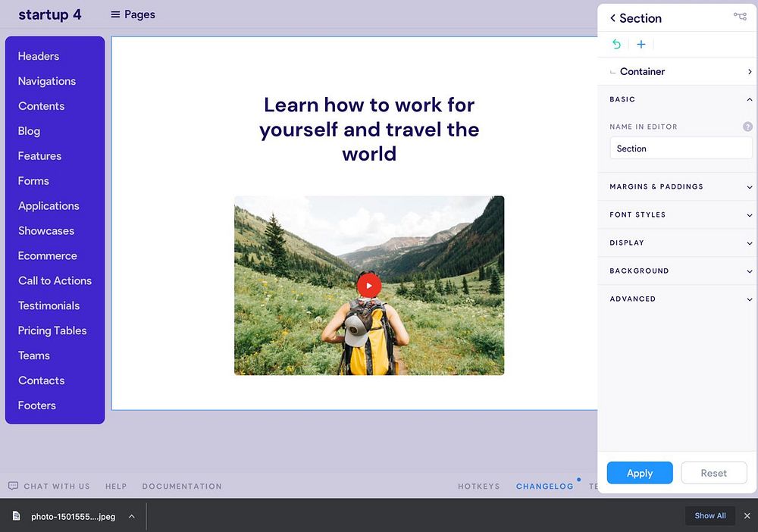This screenshot has height=532, width=758.
Task: Open the Navigations block category
Action: (x=47, y=81)
